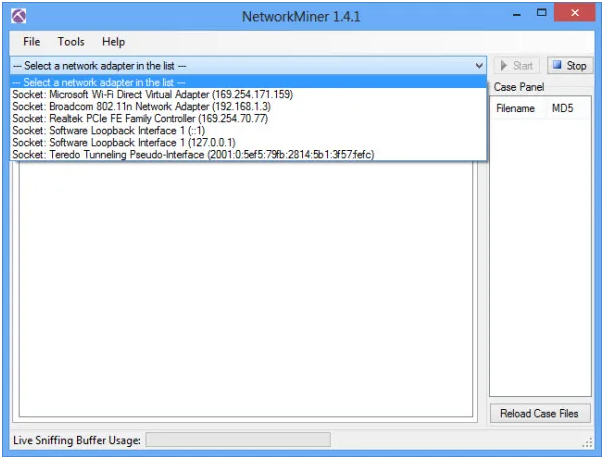Click the NetworkMiner app icon in title bar
Viewport: 603px width, 457px height.
tap(18, 16)
